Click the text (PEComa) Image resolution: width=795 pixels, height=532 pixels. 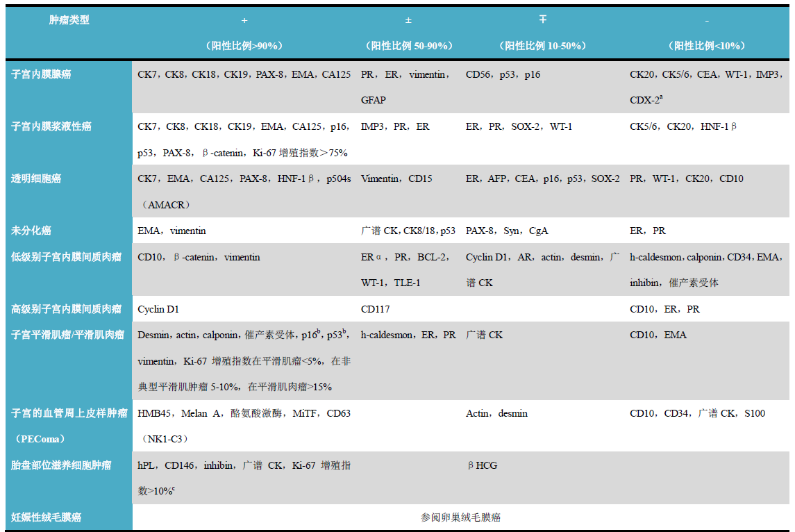(40, 439)
